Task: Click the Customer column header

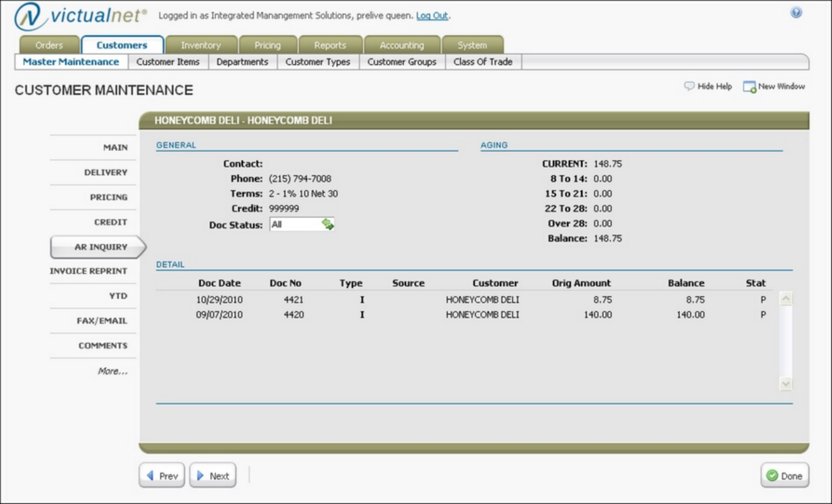Action: [x=495, y=283]
